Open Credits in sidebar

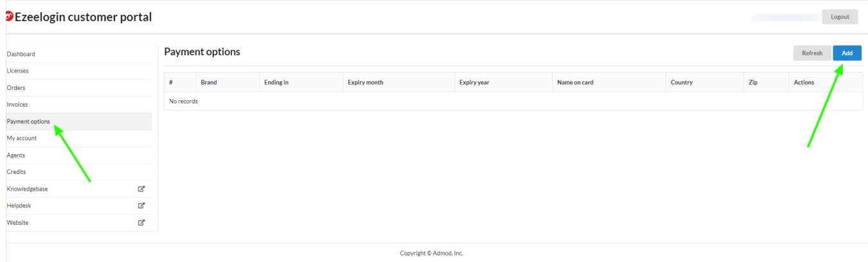(79, 171)
